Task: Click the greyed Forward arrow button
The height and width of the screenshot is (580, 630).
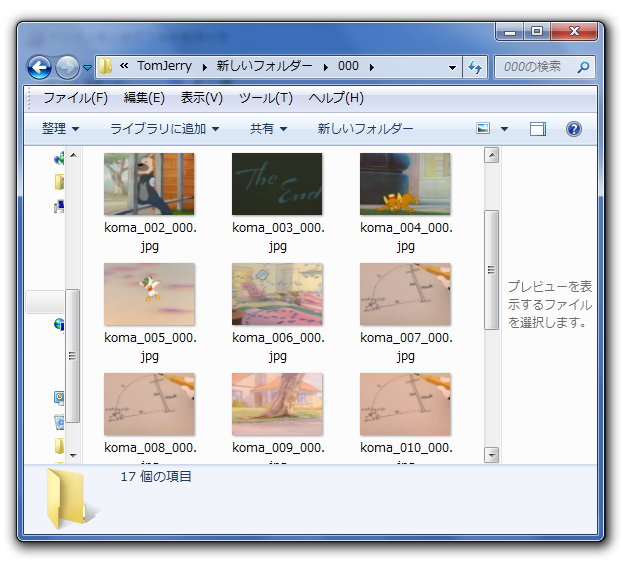Action: 67,67
